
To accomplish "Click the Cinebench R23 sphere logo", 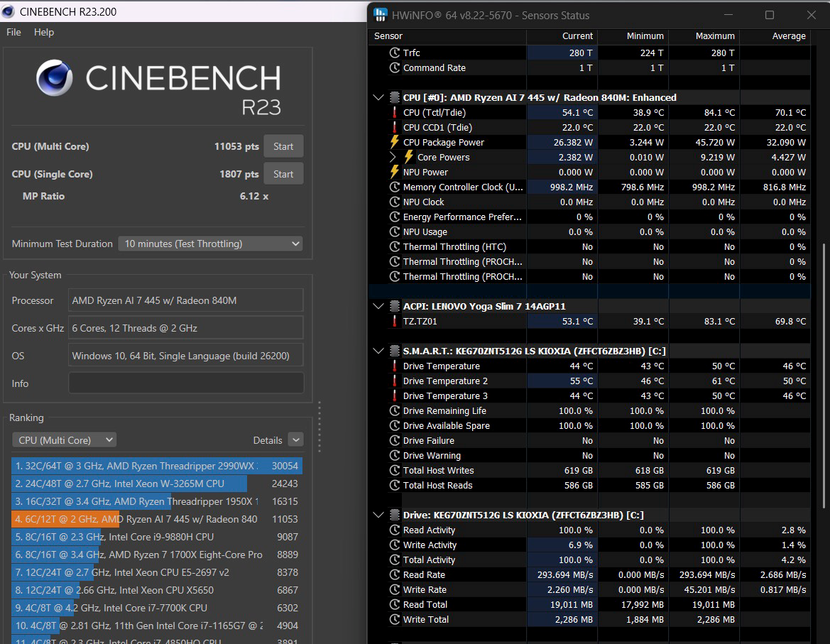I will click(55, 78).
